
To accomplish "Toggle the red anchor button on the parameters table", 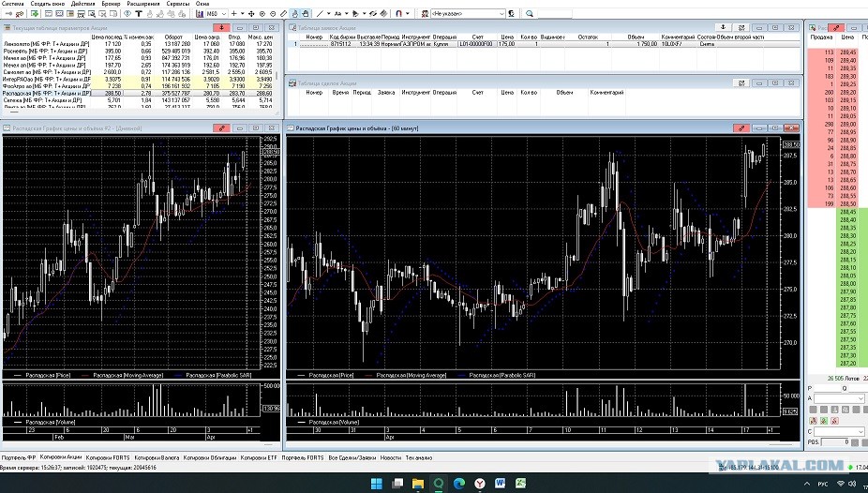I will pos(221,28).
